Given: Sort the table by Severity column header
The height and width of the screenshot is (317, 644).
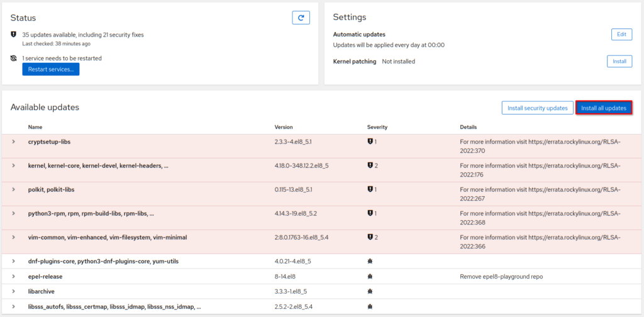Looking at the screenshot, I should click(x=377, y=127).
